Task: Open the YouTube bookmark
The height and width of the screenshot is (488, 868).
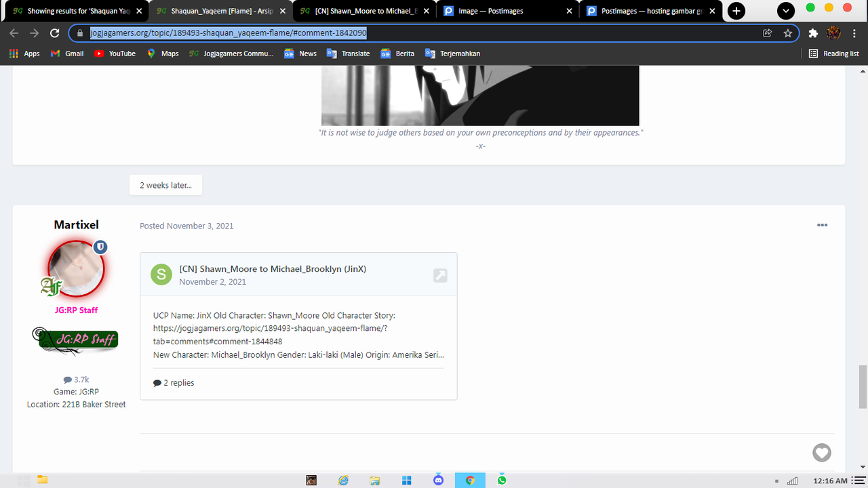Action: (115, 54)
